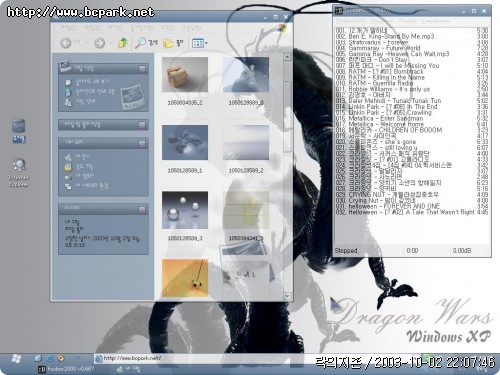Screen dimensions: 500x375
Task: Click View as slide show link
Action: pos(92,81)
